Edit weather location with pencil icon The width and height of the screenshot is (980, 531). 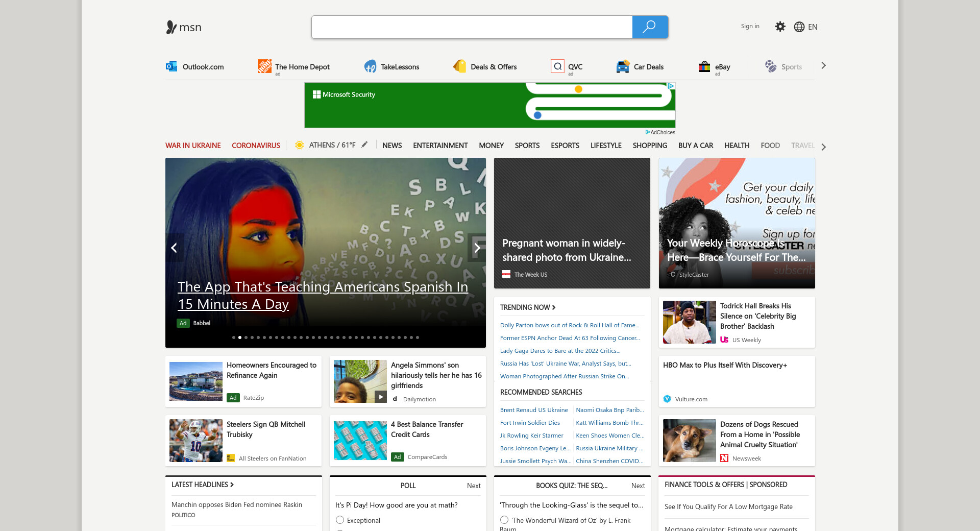click(364, 145)
